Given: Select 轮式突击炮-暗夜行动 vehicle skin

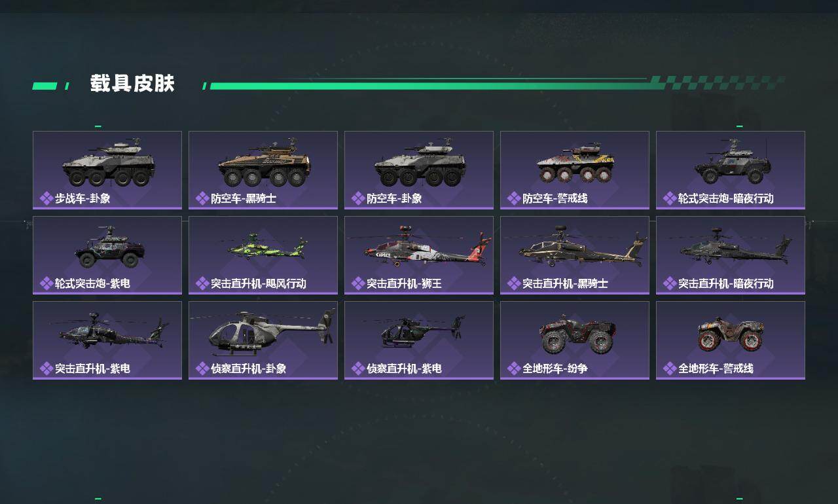Looking at the screenshot, I should point(731,170).
